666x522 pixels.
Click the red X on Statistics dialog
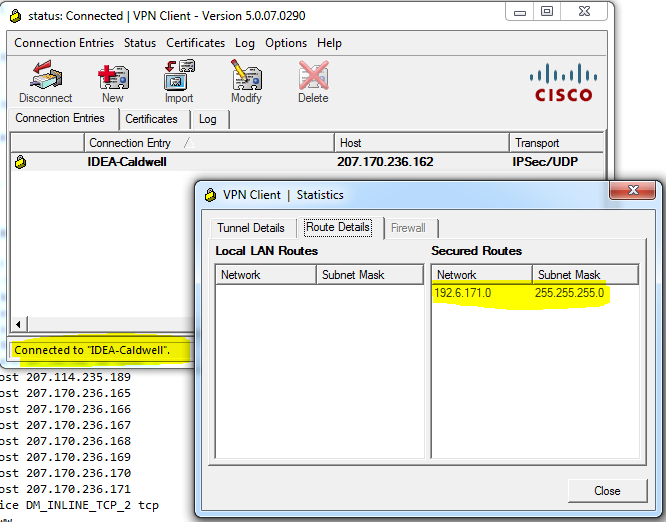click(633, 190)
